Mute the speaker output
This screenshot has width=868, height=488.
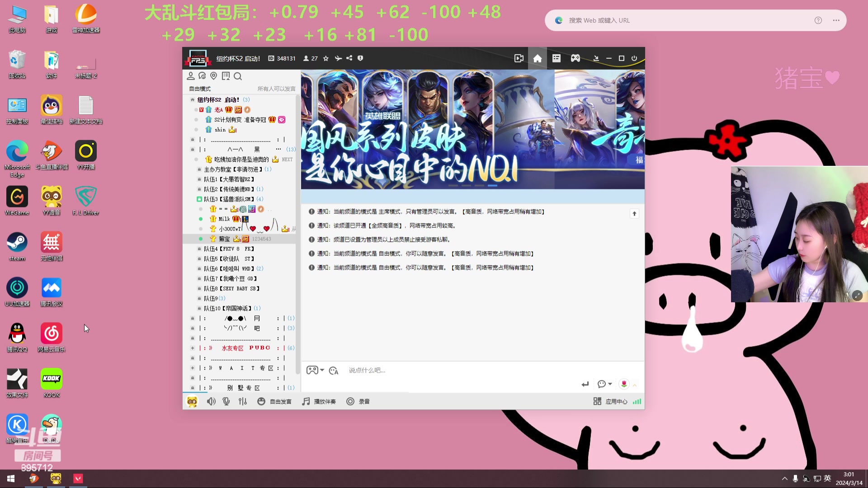[211, 401]
